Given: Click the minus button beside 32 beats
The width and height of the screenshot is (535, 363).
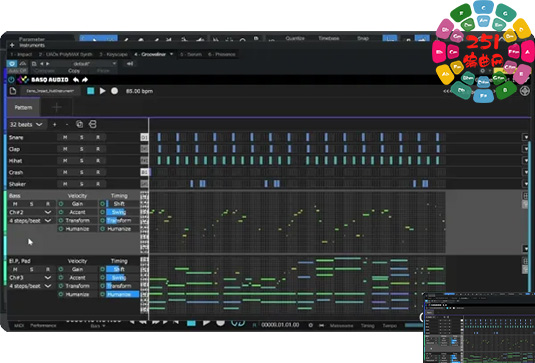Looking at the screenshot, I should click(67, 125).
